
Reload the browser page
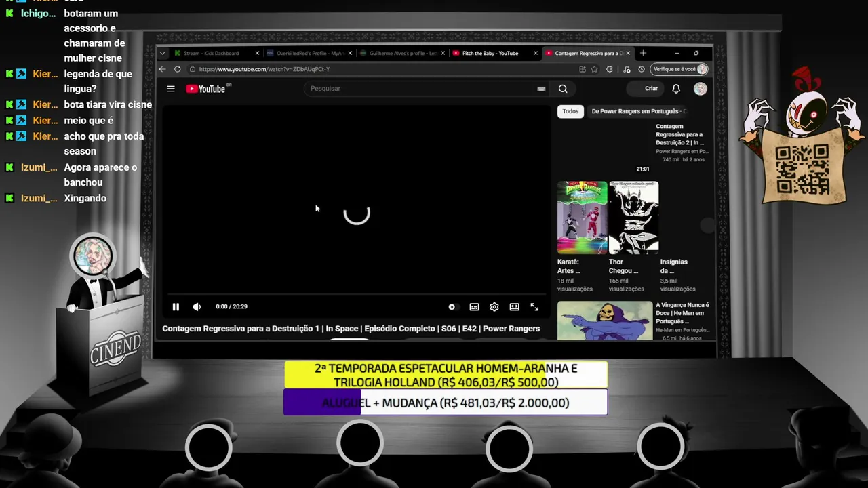178,69
